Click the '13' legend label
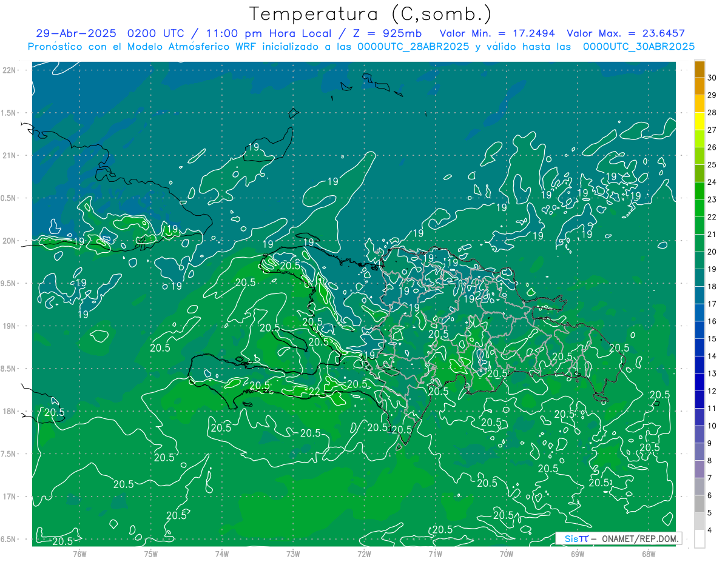The height and width of the screenshot is (562, 728). coord(713,374)
